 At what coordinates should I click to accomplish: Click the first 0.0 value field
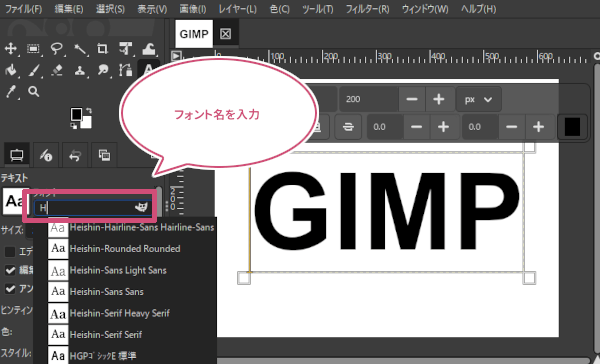pyautogui.click(x=385, y=127)
